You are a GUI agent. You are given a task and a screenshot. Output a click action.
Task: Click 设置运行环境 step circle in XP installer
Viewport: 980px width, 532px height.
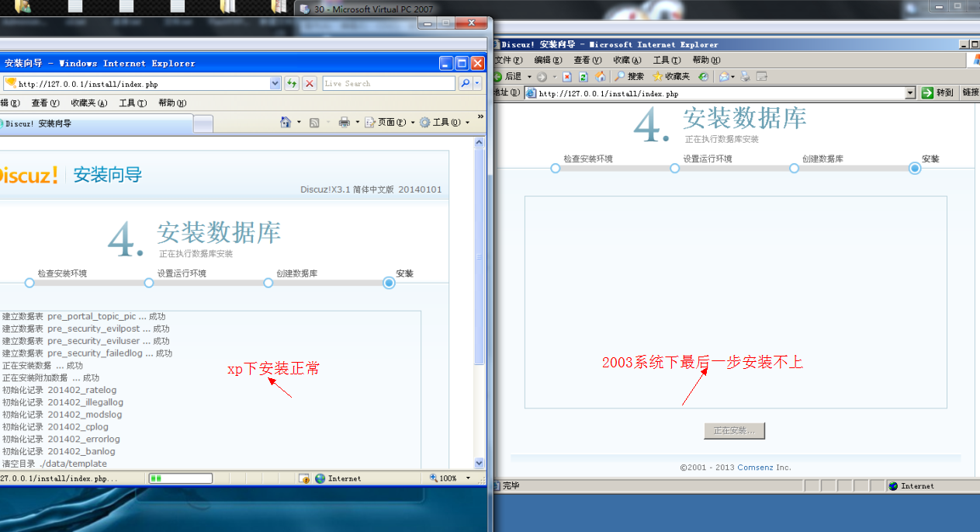tap(149, 283)
